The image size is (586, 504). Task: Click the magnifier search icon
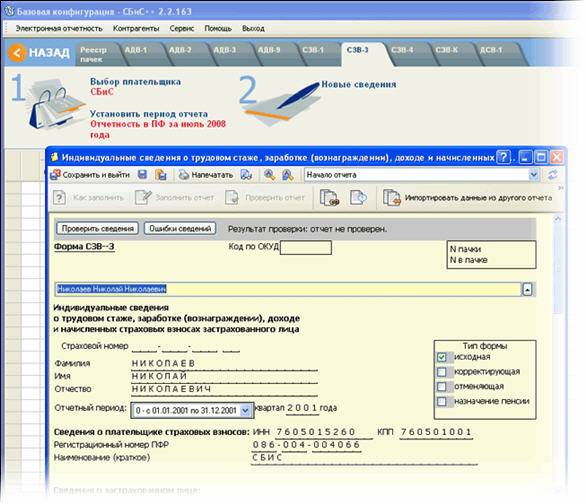click(x=269, y=174)
